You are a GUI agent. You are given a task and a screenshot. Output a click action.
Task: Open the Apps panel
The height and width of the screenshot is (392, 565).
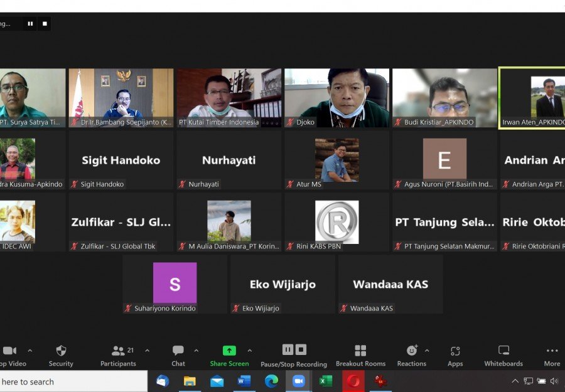click(455, 351)
